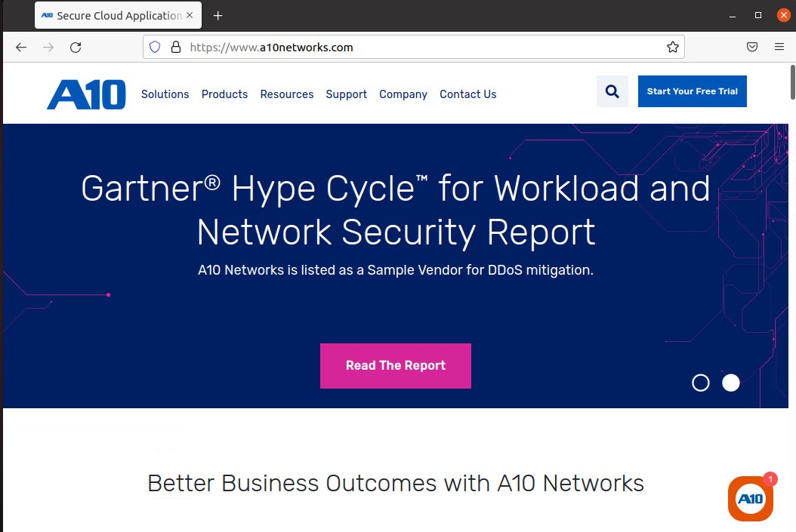
Task: Open the Save to Pocket icon
Action: (x=752, y=48)
